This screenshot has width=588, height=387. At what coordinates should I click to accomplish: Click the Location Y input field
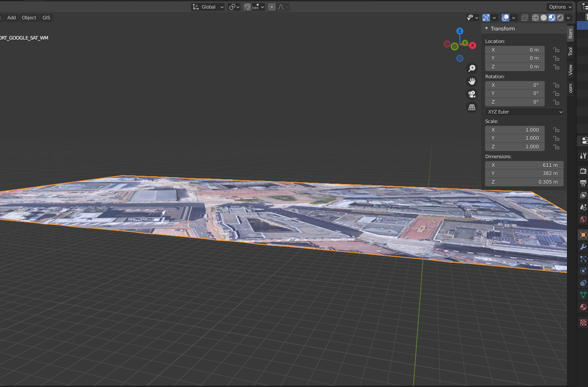click(x=514, y=58)
